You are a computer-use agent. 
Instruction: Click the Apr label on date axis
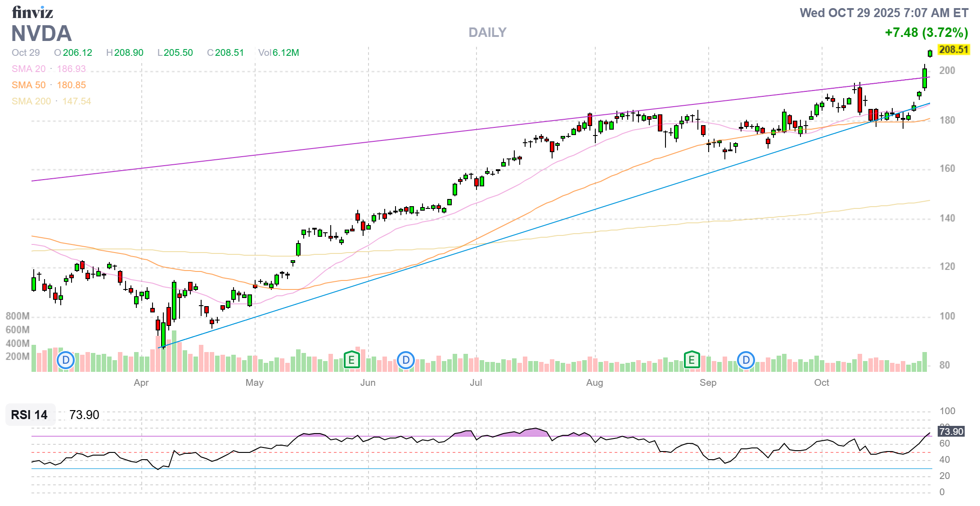click(141, 383)
